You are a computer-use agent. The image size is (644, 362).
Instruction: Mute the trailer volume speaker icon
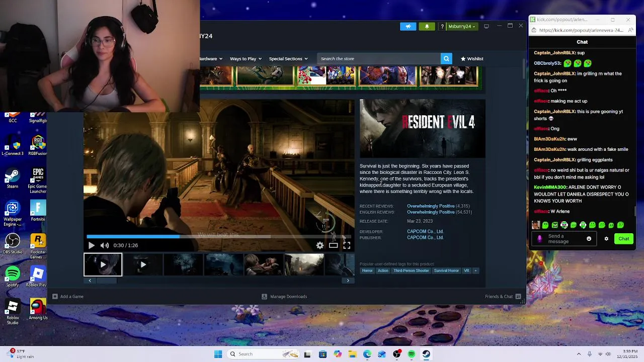tap(104, 245)
